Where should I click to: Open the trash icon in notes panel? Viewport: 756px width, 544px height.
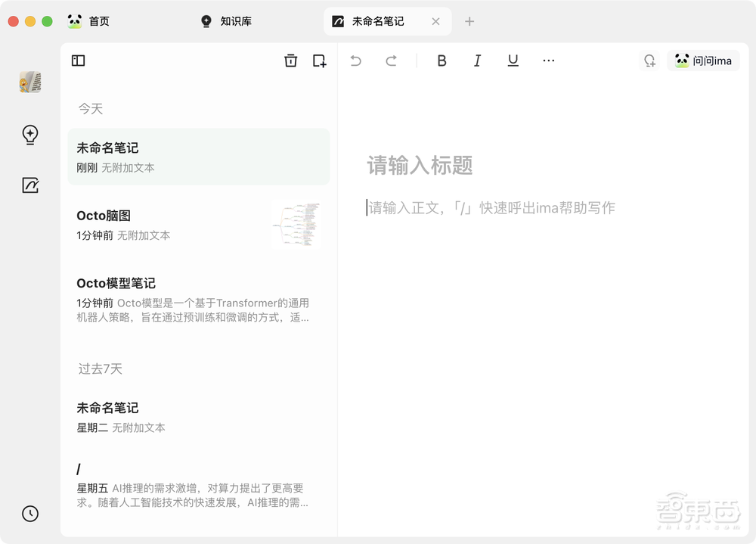click(290, 61)
